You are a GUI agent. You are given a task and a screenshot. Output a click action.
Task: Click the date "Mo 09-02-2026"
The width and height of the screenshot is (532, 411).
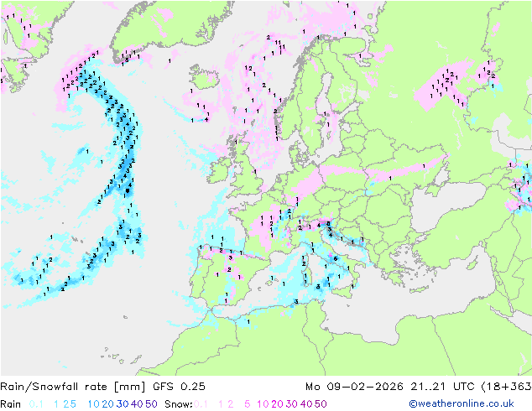354,387
